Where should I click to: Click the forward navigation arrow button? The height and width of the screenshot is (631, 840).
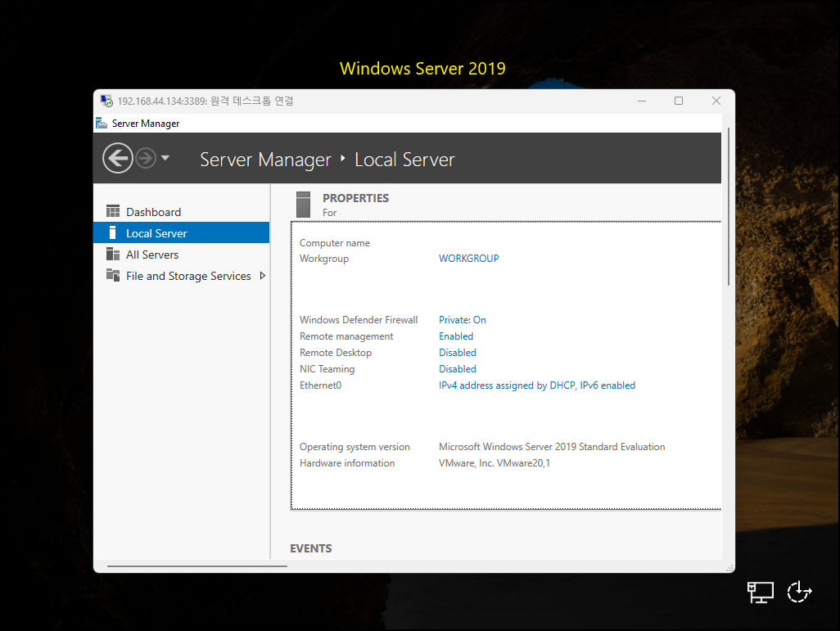(146, 158)
